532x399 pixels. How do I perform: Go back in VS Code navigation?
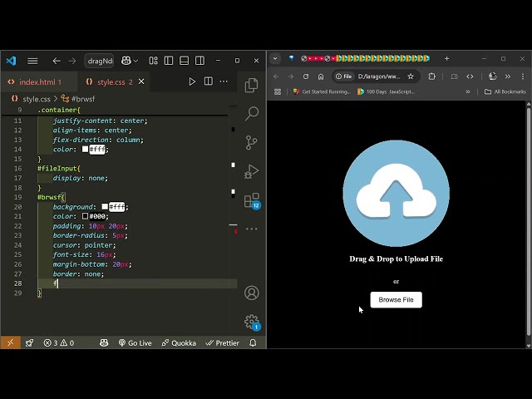point(57,61)
